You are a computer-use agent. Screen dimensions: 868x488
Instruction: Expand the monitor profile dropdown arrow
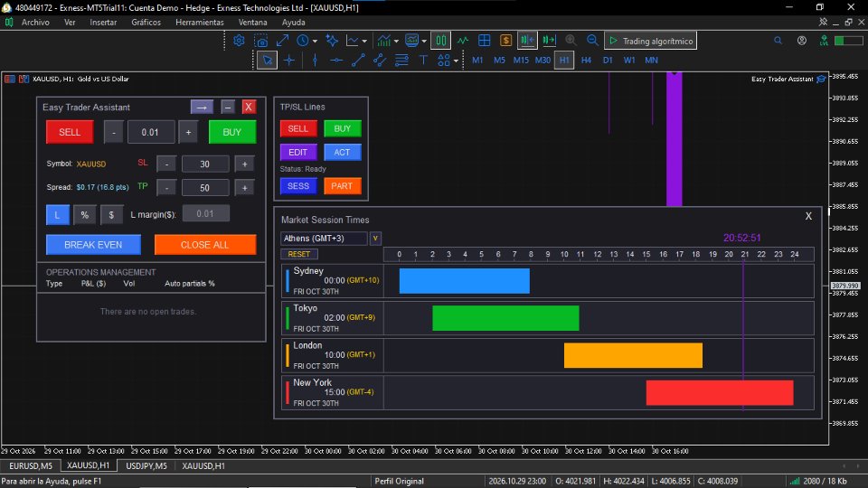click(x=424, y=41)
